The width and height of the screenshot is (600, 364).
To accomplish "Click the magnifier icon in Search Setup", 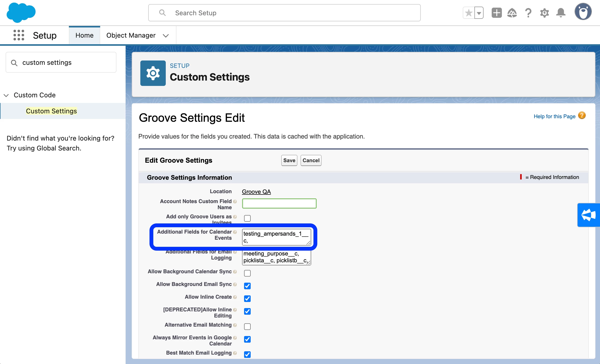I will pos(162,13).
